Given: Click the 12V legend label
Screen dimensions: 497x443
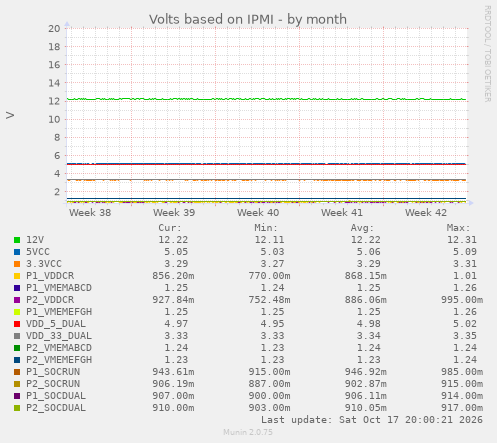Looking at the screenshot, I should coord(35,240).
